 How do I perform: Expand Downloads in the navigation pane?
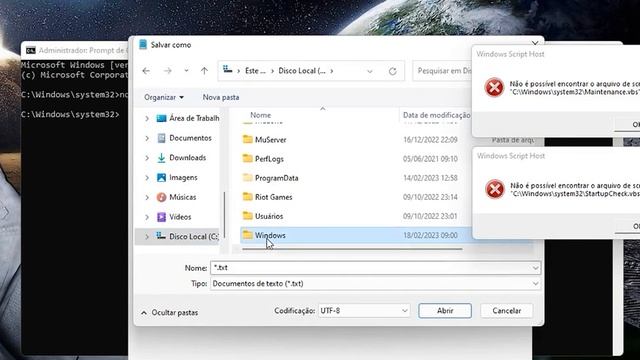coord(147,158)
